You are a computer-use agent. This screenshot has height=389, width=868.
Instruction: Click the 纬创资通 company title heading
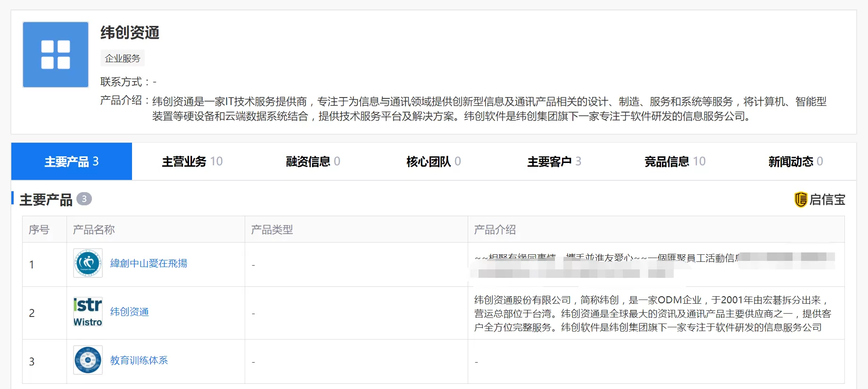point(130,32)
